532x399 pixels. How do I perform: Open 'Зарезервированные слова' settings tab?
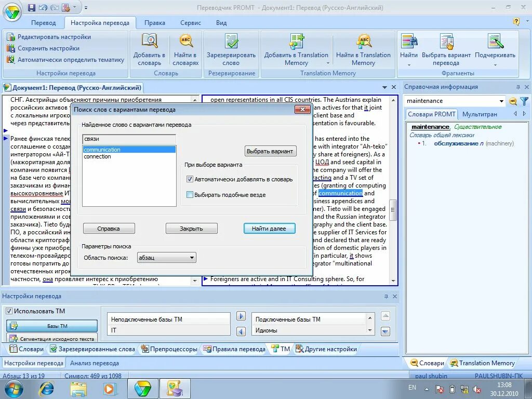coord(92,349)
